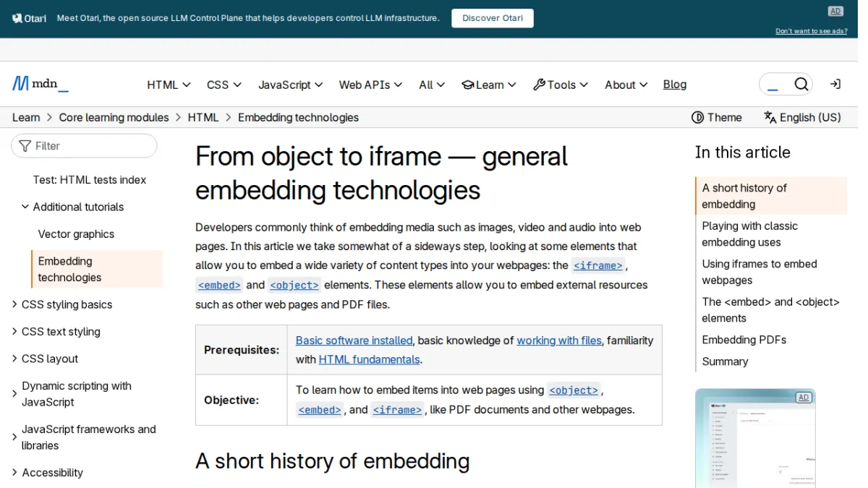Click the search magnifier icon
Viewport: 868px width, 488px height.
pyautogui.click(x=801, y=85)
